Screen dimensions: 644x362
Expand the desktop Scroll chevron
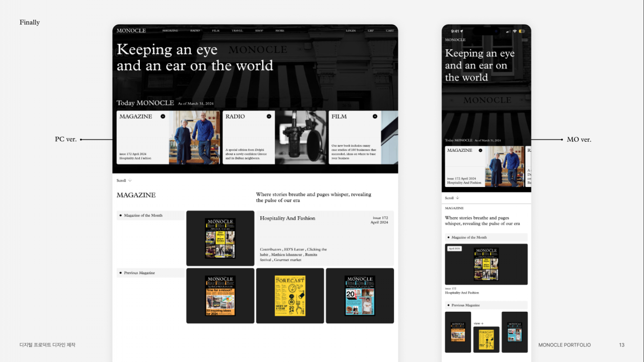tap(130, 180)
